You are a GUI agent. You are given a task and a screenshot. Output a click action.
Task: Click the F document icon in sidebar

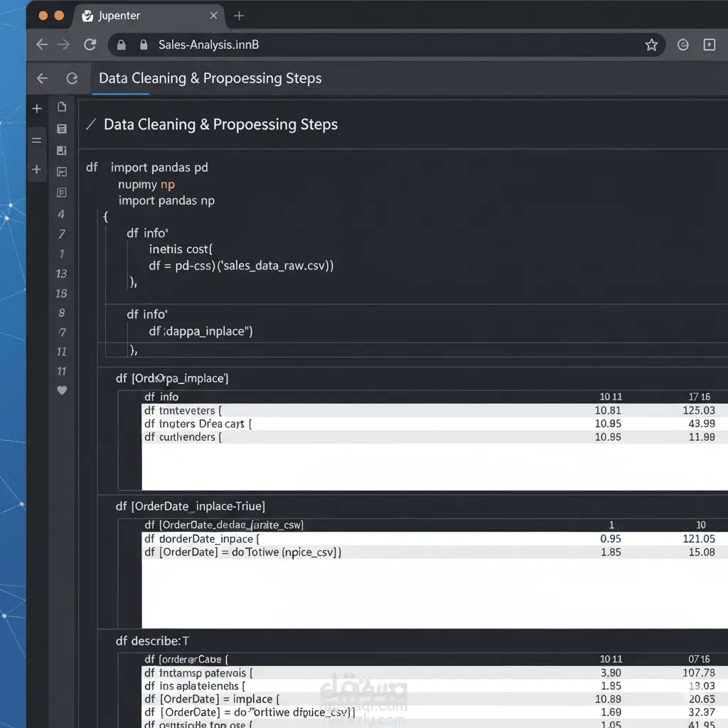pyautogui.click(x=62, y=193)
